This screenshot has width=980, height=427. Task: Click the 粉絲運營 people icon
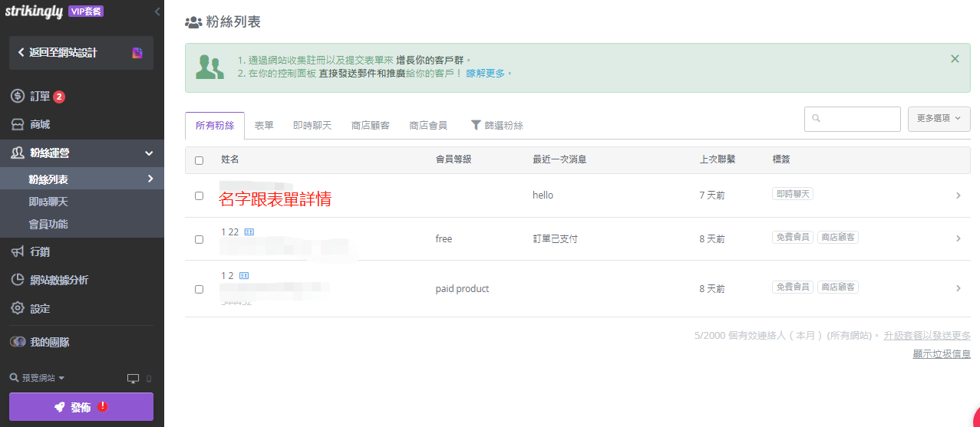(x=18, y=153)
